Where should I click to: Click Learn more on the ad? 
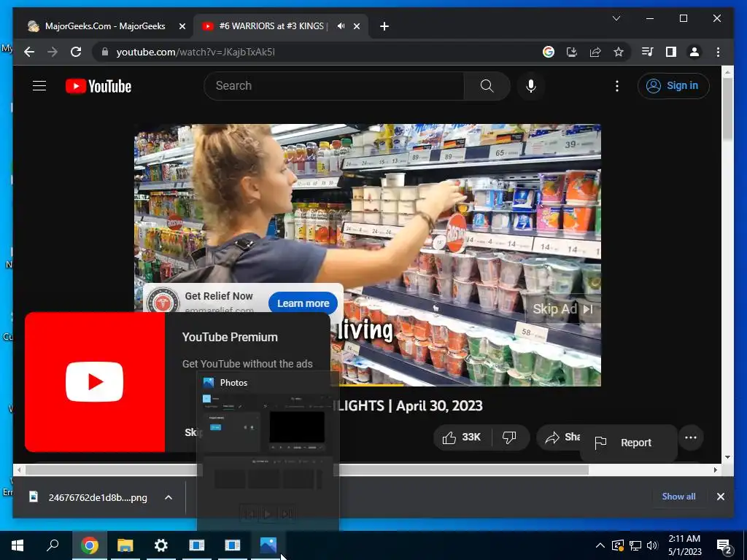point(303,303)
